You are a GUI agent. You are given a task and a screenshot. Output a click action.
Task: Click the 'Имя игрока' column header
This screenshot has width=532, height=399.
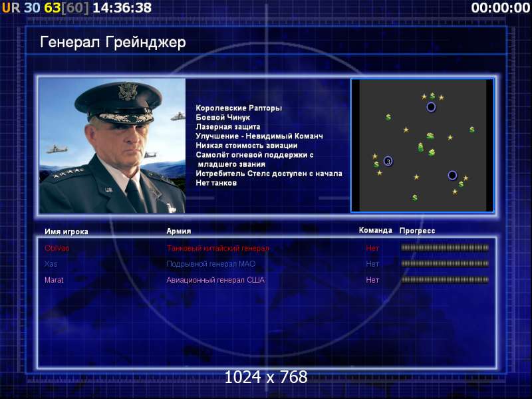(x=66, y=231)
